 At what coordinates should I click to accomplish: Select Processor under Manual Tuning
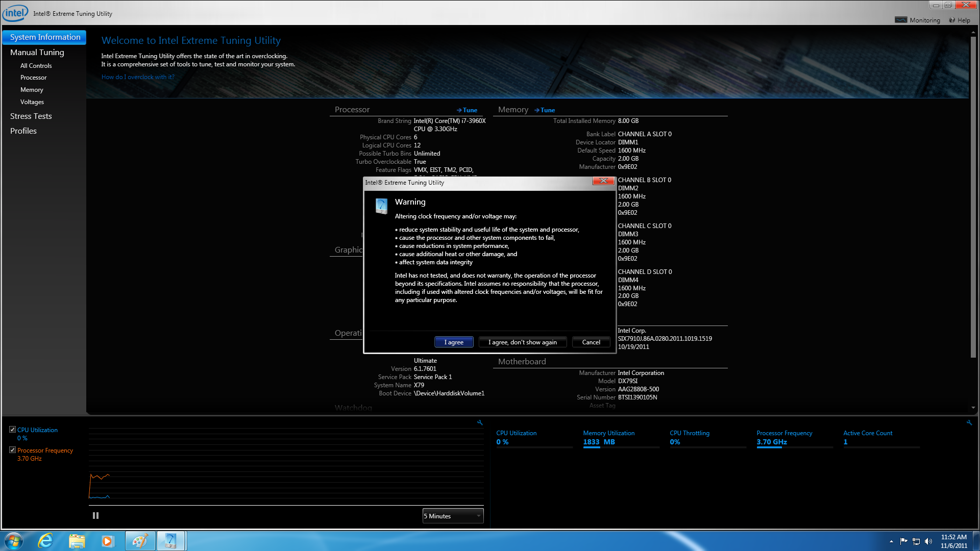[33, 78]
